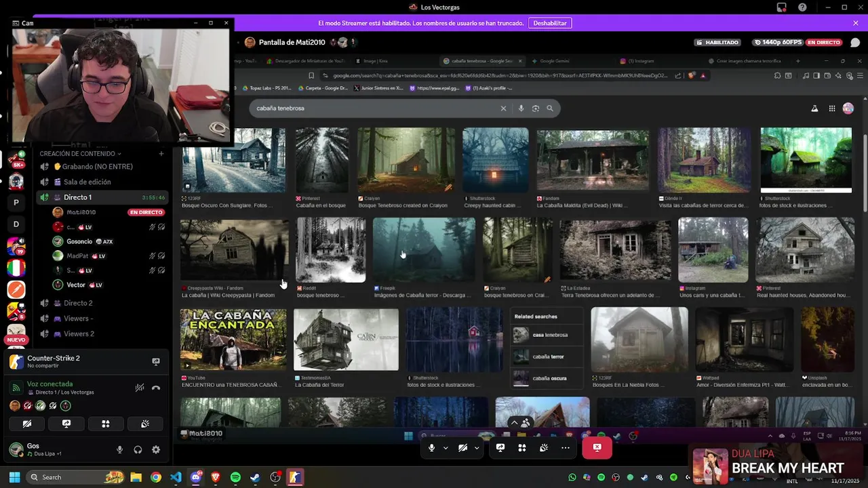Viewport: 868px width, 488px height.
Task: Disconnect from the voice channel
Action: 156,388
